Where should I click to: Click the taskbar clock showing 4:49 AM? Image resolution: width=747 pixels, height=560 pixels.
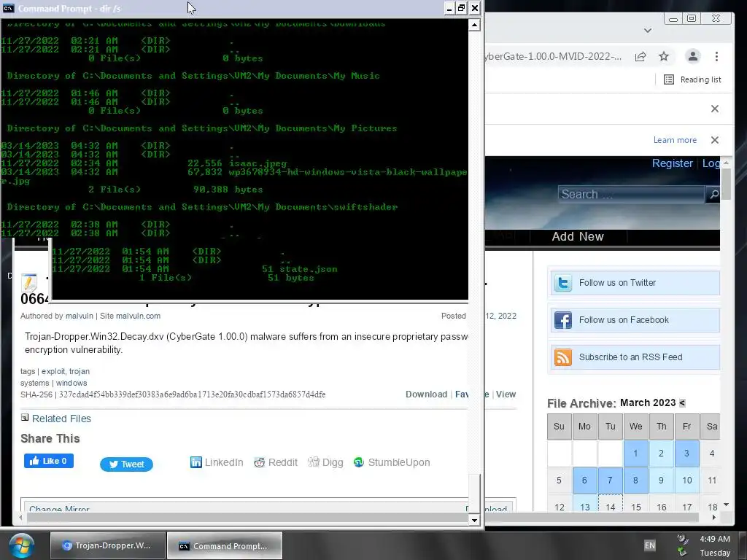tap(715, 539)
